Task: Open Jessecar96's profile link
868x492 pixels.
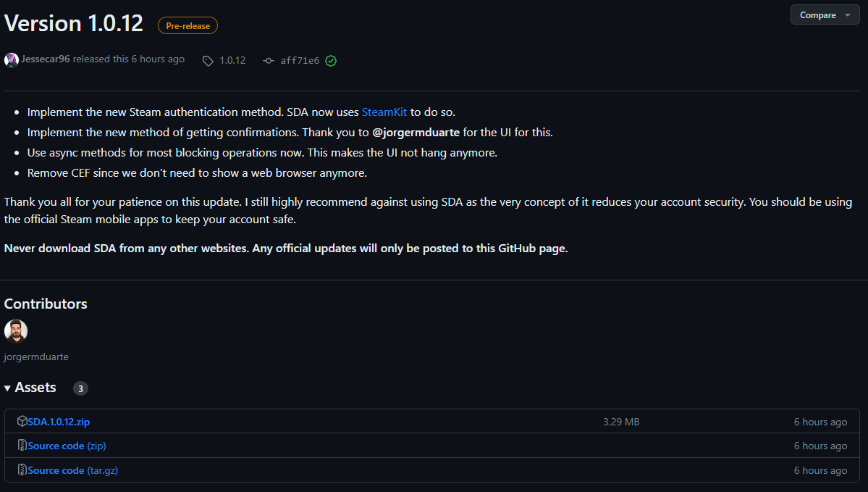Action: pyautogui.click(x=46, y=59)
